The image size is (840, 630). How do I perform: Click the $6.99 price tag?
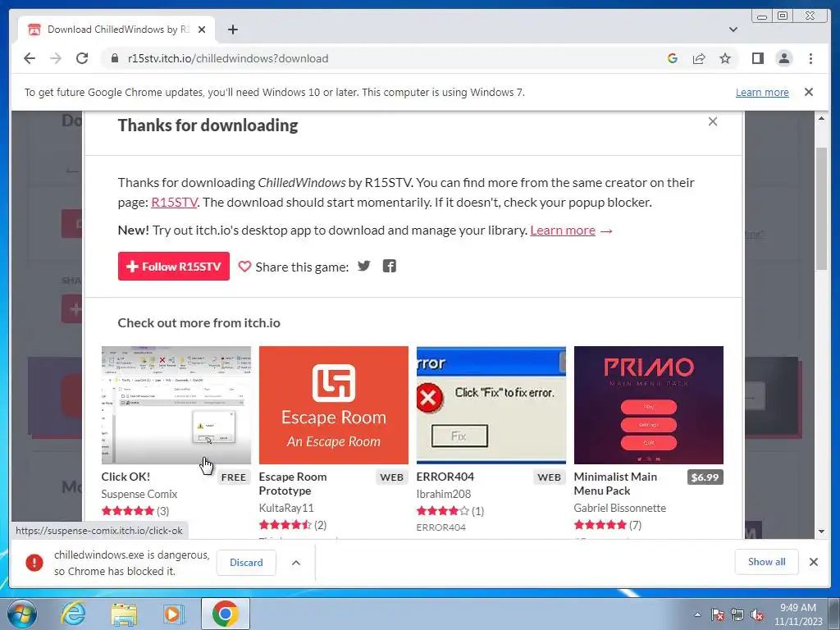tap(705, 477)
